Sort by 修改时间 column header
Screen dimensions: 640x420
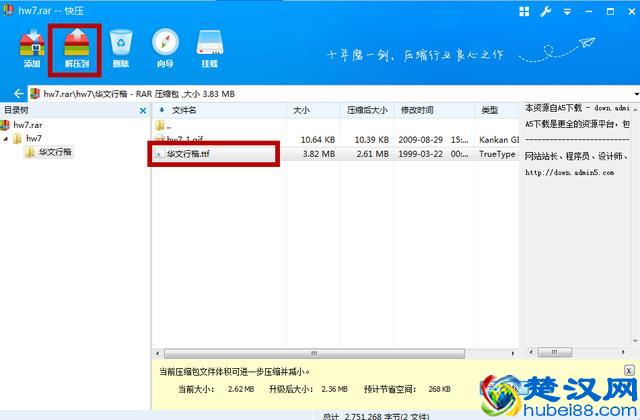coord(417,110)
